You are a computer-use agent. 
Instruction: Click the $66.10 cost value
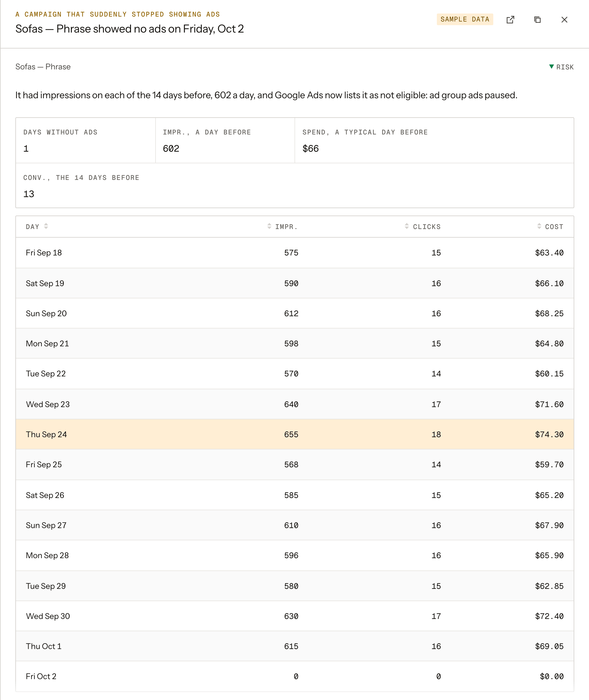(549, 283)
